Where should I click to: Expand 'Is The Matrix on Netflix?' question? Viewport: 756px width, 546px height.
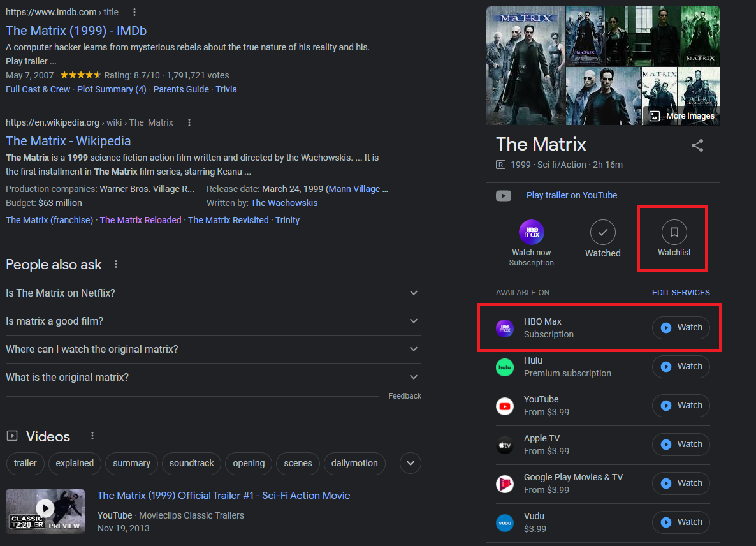213,293
